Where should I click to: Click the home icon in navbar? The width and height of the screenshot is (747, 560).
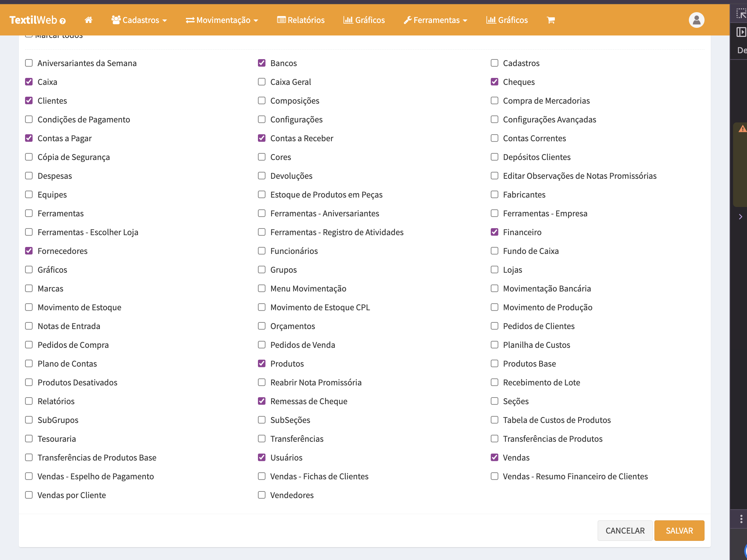(88, 20)
